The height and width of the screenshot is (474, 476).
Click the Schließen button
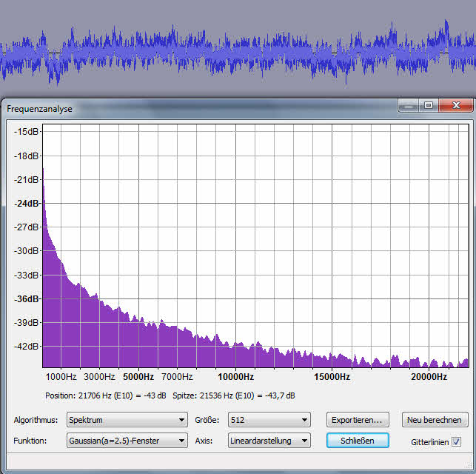coord(358,441)
